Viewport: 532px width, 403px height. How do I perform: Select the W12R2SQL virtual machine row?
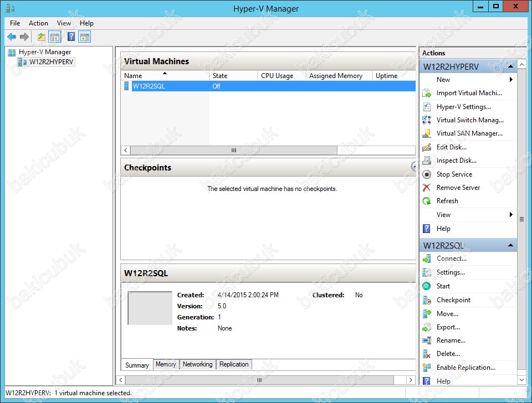[x=268, y=86]
